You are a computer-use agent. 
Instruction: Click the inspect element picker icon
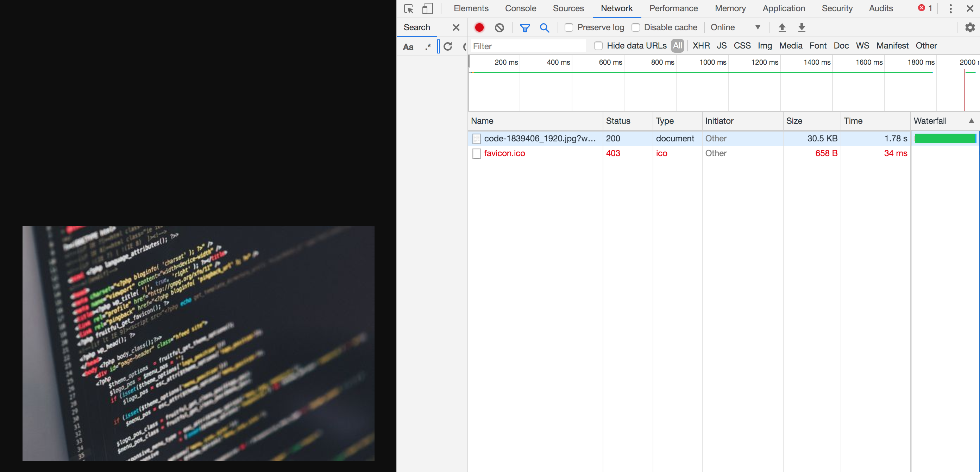click(x=409, y=8)
